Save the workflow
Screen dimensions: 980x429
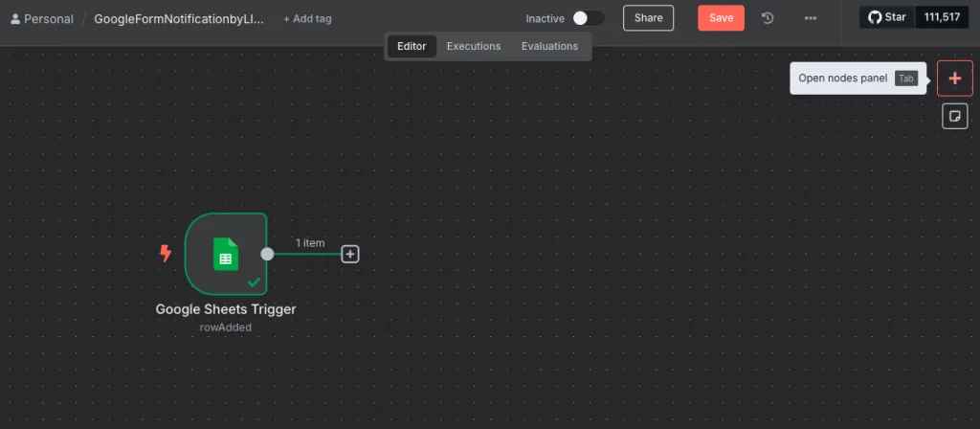coord(721,18)
